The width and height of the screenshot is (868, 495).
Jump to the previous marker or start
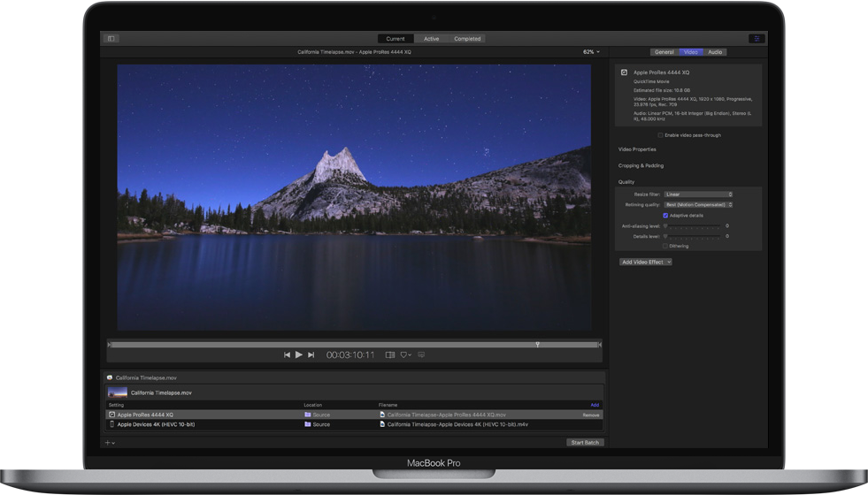[x=287, y=354]
